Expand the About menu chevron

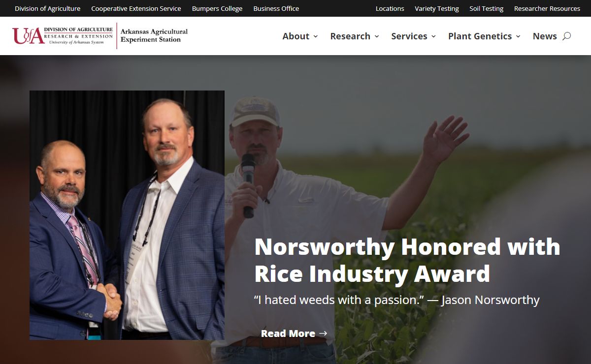pyautogui.click(x=316, y=36)
